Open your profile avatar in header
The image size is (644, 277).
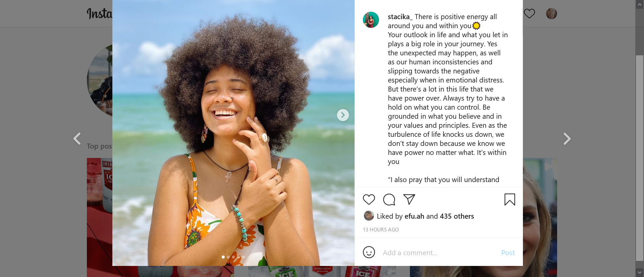[551, 14]
